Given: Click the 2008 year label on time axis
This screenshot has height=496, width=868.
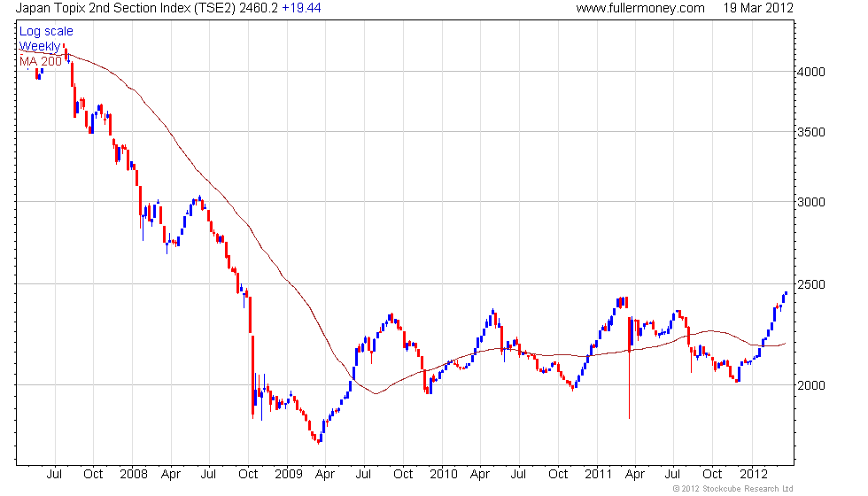Looking at the screenshot, I should click(x=134, y=475).
